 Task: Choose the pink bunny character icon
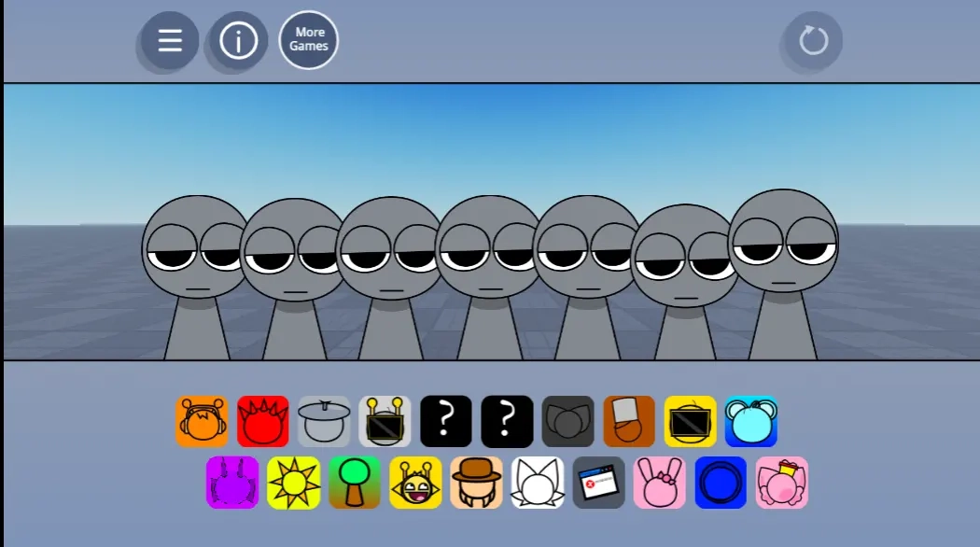click(x=660, y=483)
